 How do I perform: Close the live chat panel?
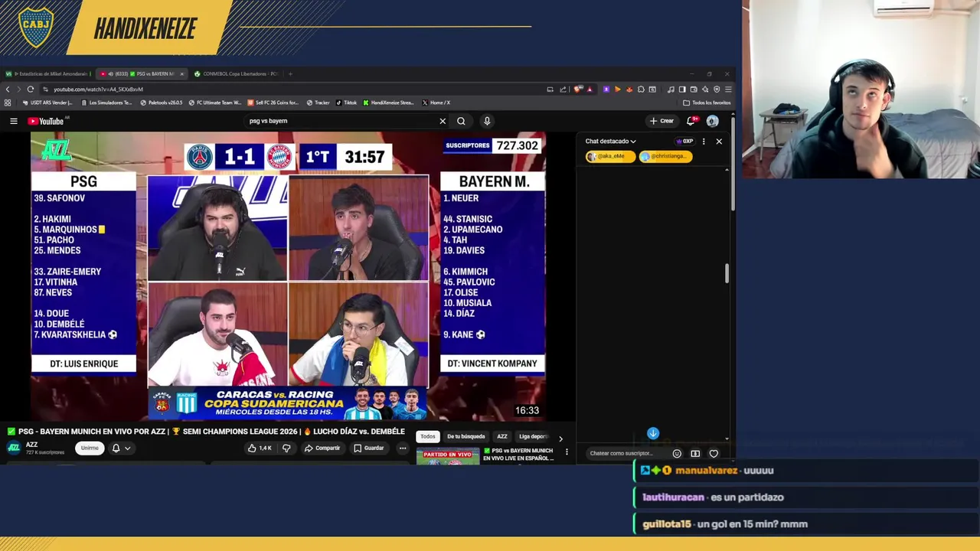tap(719, 142)
